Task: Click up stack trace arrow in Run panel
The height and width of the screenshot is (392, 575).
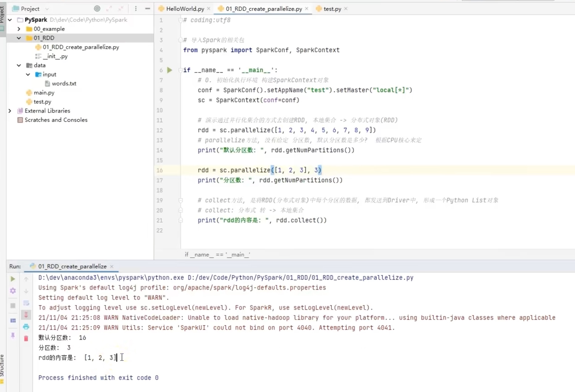Action: coord(26,279)
